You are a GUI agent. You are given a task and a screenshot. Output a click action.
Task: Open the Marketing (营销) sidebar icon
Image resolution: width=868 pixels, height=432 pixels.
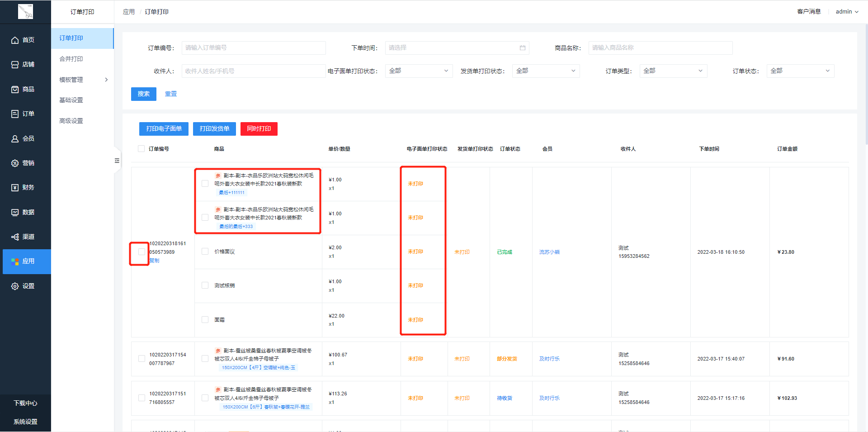click(x=15, y=163)
